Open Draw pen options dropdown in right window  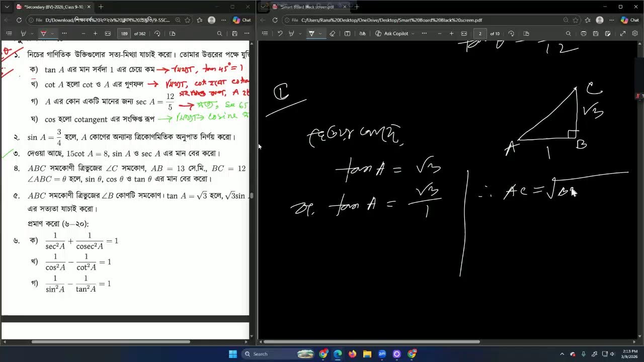click(319, 33)
